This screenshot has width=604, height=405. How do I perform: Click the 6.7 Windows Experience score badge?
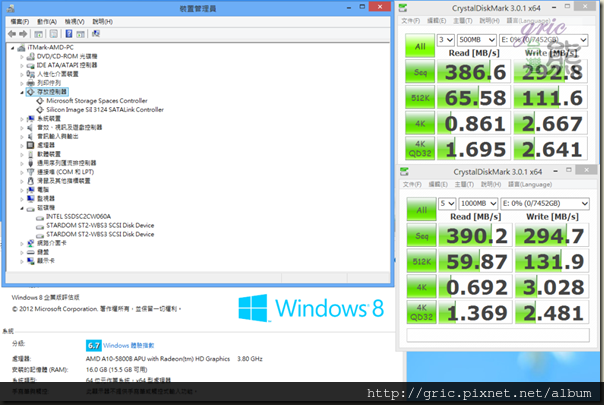click(93, 346)
